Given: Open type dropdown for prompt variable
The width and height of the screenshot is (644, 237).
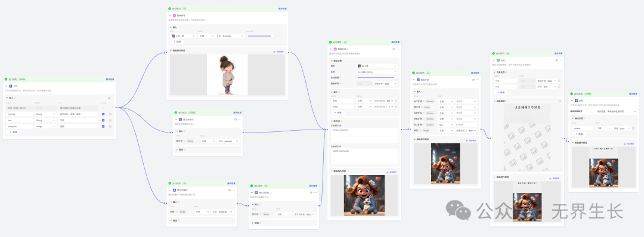Looking at the screenshot, I should pos(45,114).
